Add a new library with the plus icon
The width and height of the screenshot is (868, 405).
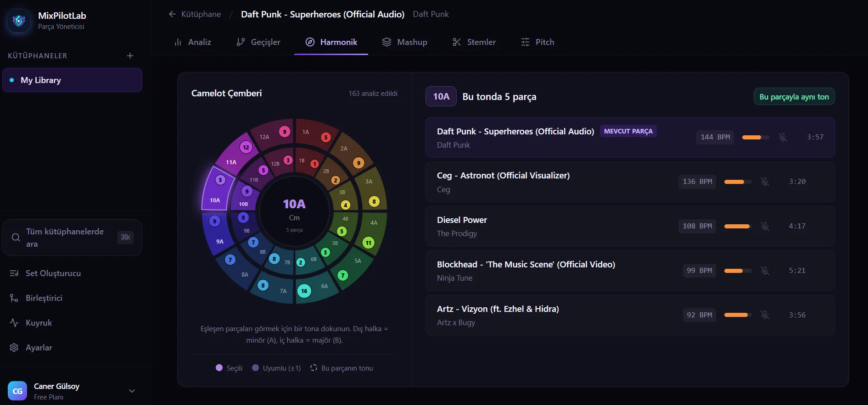click(130, 55)
